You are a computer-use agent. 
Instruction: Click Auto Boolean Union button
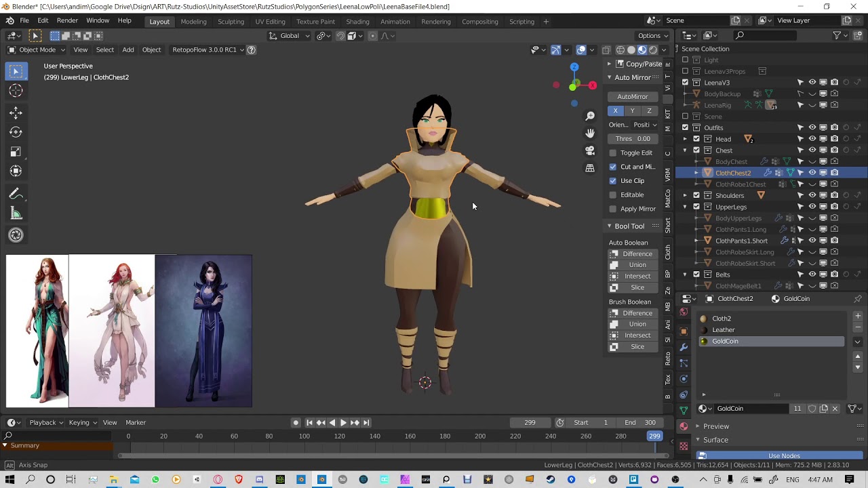(x=633, y=265)
